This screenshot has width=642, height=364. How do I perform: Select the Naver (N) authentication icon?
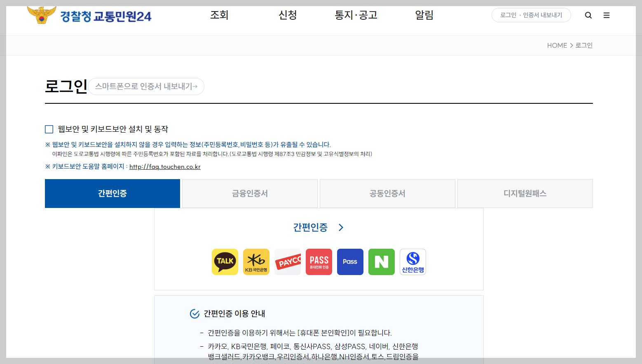381,261
